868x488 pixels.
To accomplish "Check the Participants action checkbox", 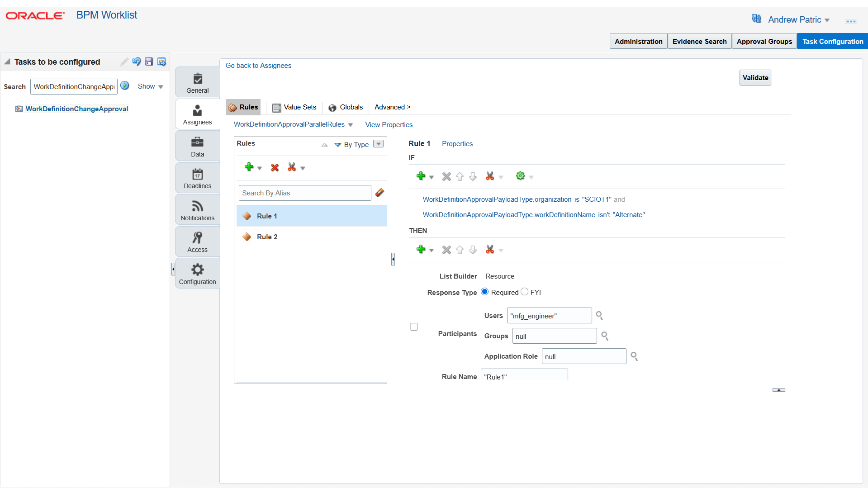I will (x=414, y=327).
